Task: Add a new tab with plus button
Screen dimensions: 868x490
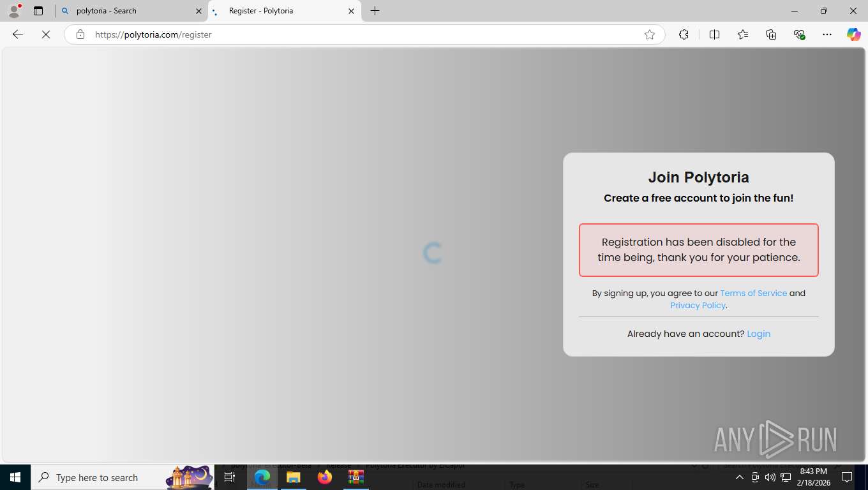Action: coord(375,11)
